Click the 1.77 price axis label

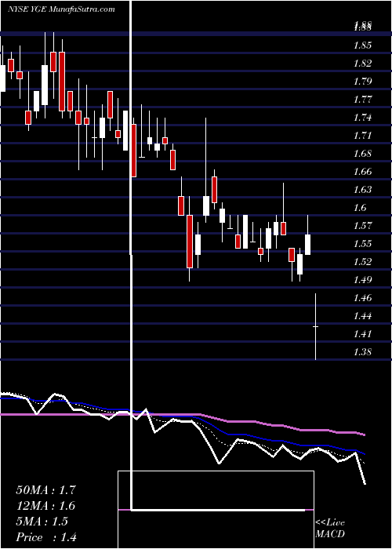[362, 100]
